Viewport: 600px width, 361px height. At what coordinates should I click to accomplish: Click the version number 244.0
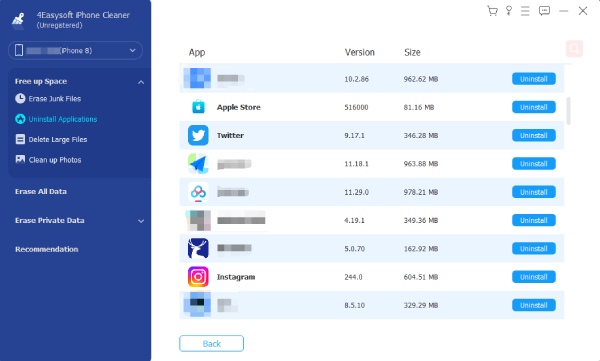click(353, 277)
